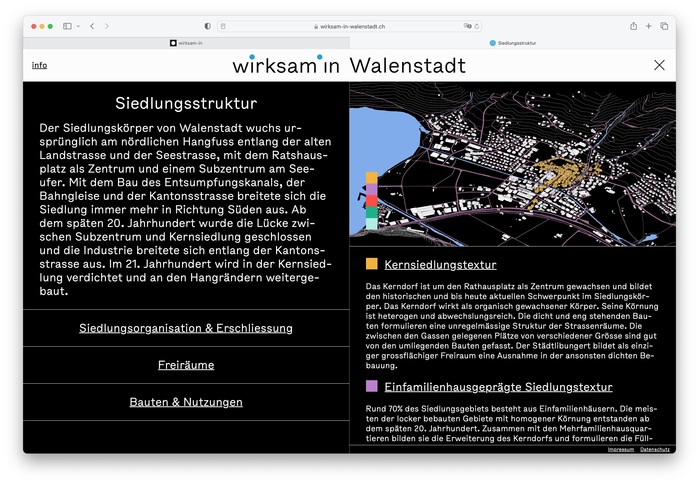The height and width of the screenshot is (484, 699).
Task: Expand Siedlungsorganisation & Erschliessung section
Action: (186, 328)
